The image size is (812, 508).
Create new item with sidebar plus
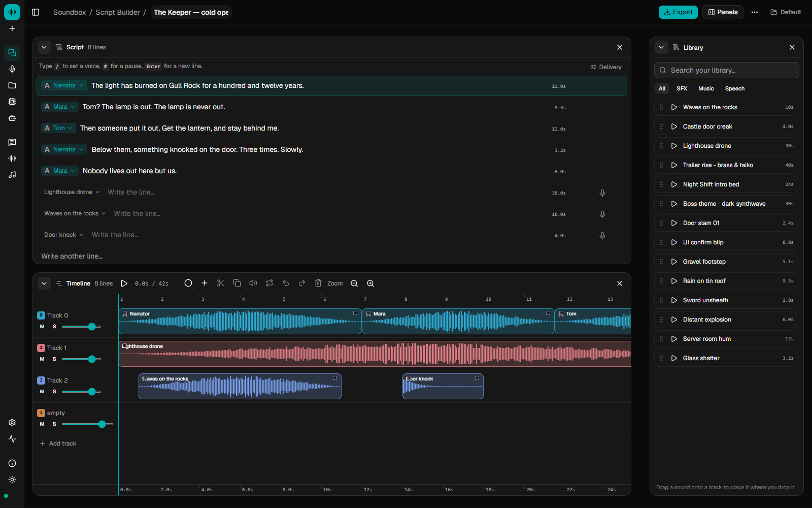click(x=12, y=28)
